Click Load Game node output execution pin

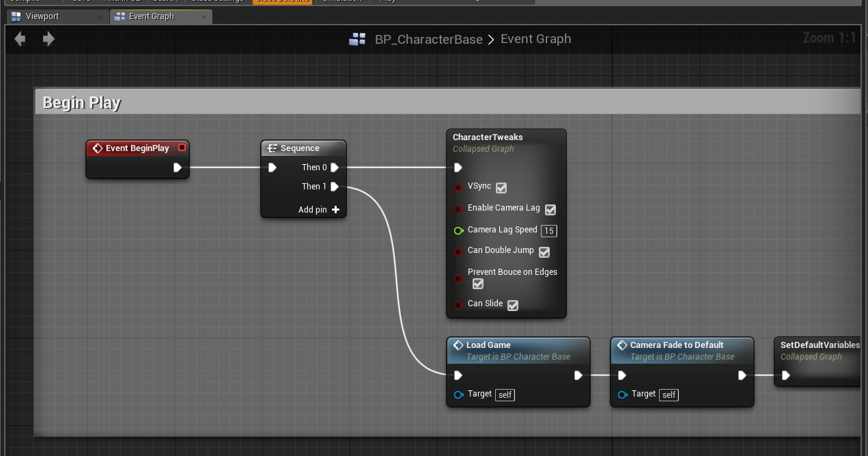578,375
